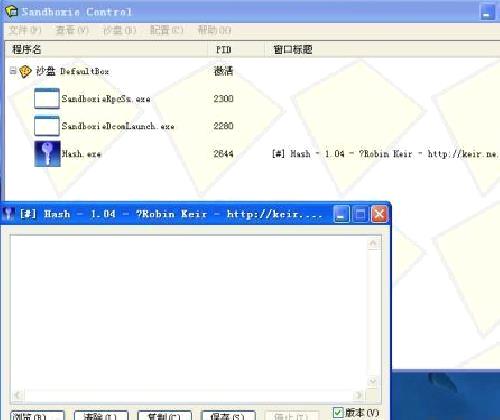
Task: Click the Hash window title bar key icon
Action: pyautogui.click(x=8, y=214)
